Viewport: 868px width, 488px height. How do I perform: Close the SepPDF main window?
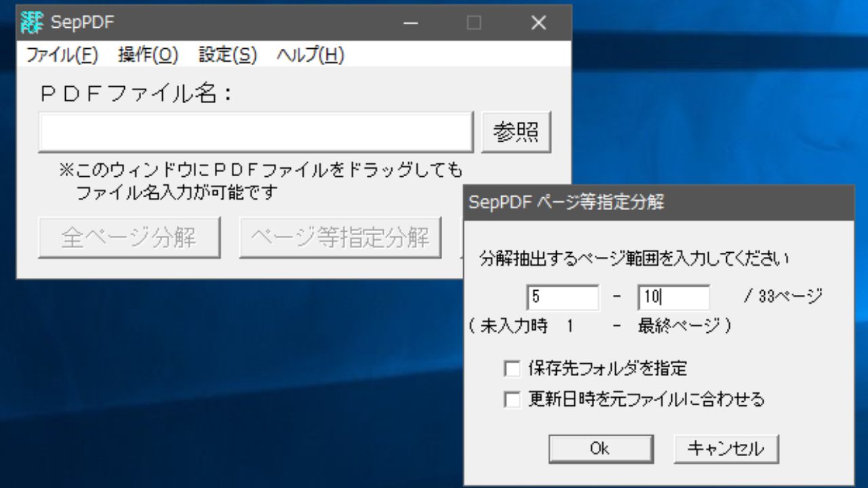tap(538, 23)
